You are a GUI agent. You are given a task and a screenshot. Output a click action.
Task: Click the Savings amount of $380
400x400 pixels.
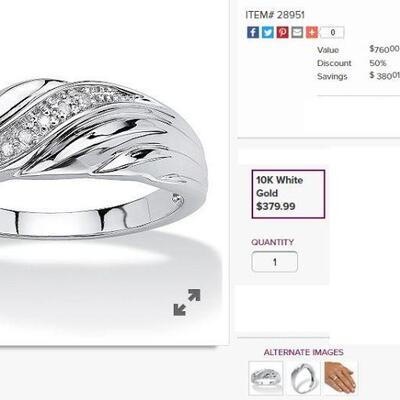click(x=384, y=76)
